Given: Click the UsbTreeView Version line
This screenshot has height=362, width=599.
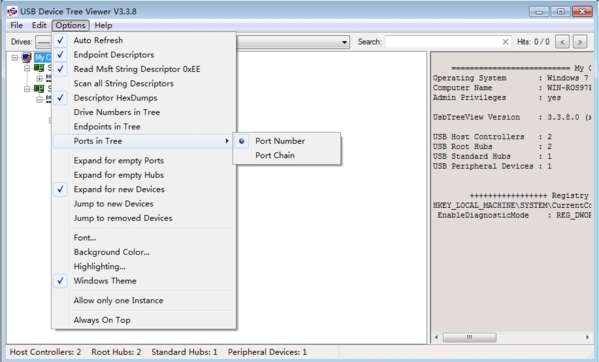Looking at the screenshot, I should [512, 117].
